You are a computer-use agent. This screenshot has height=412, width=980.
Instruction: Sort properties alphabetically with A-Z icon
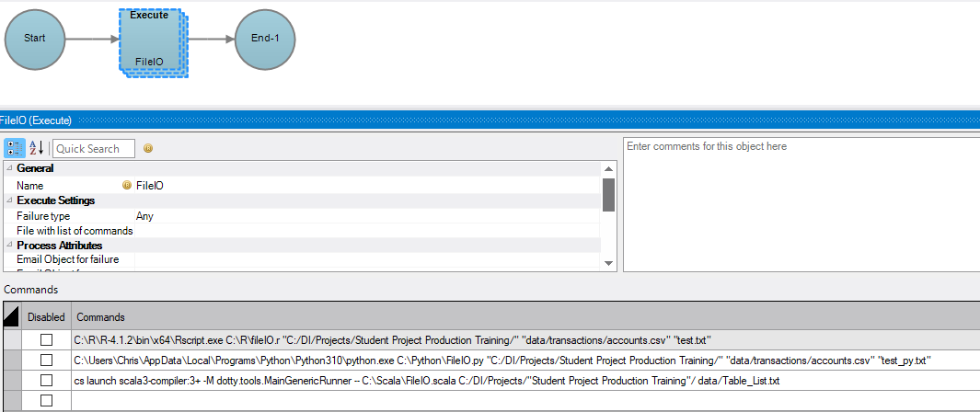[37, 148]
